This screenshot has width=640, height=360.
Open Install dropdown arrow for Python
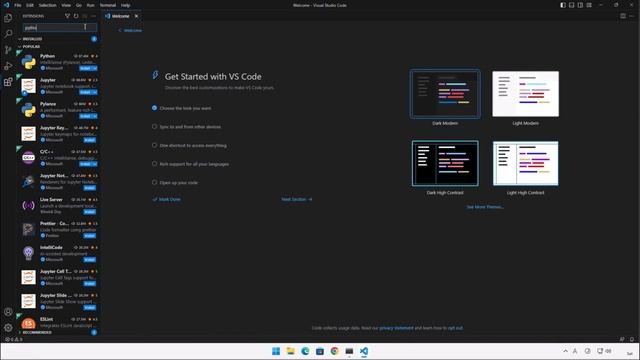tap(95, 68)
